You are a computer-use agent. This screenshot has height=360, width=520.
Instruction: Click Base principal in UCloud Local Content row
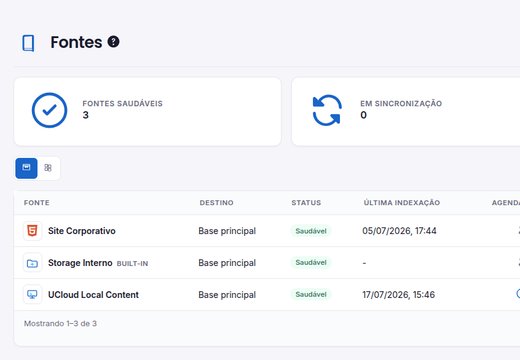(227, 295)
